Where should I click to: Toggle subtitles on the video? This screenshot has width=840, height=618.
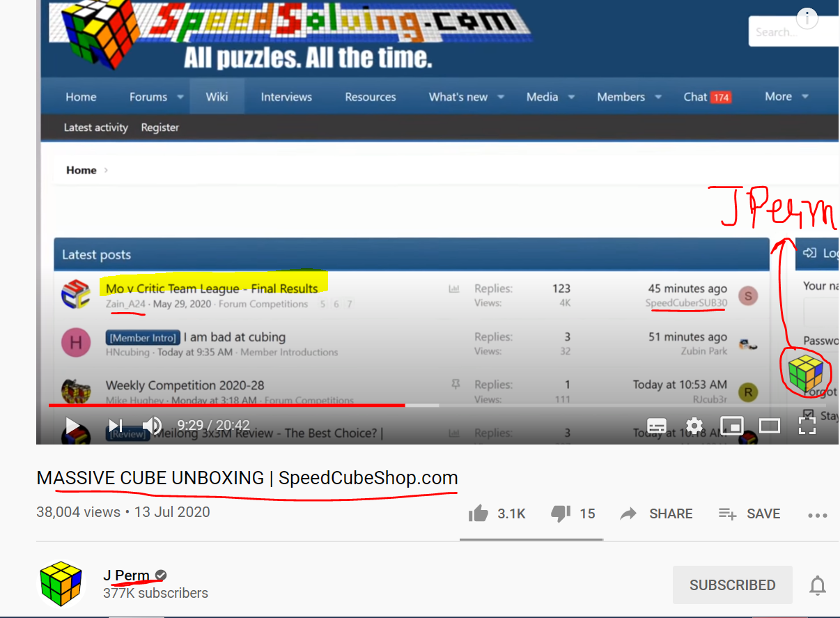coord(657,426)
